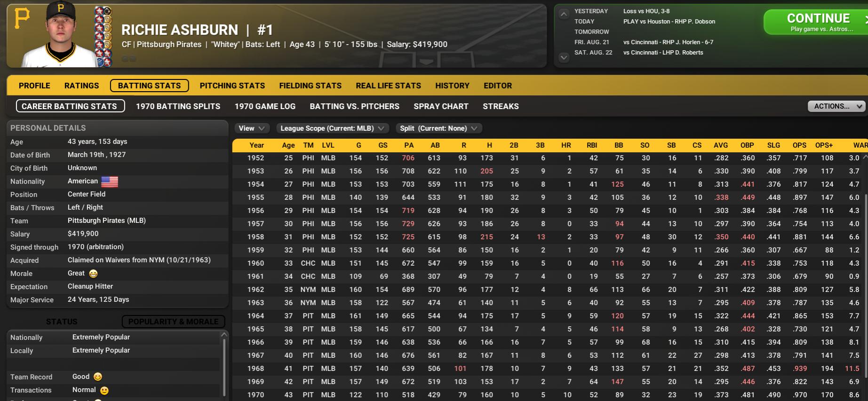Click the Claimed on Waivers acquisition text
Image resolution: width=868 pixels, height=401 pixels.
139,260
